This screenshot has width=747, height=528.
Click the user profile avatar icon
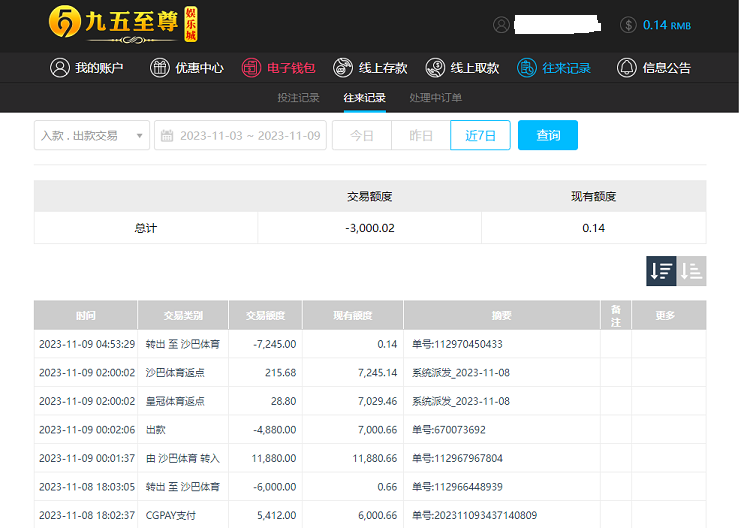(x=502, y=25)
